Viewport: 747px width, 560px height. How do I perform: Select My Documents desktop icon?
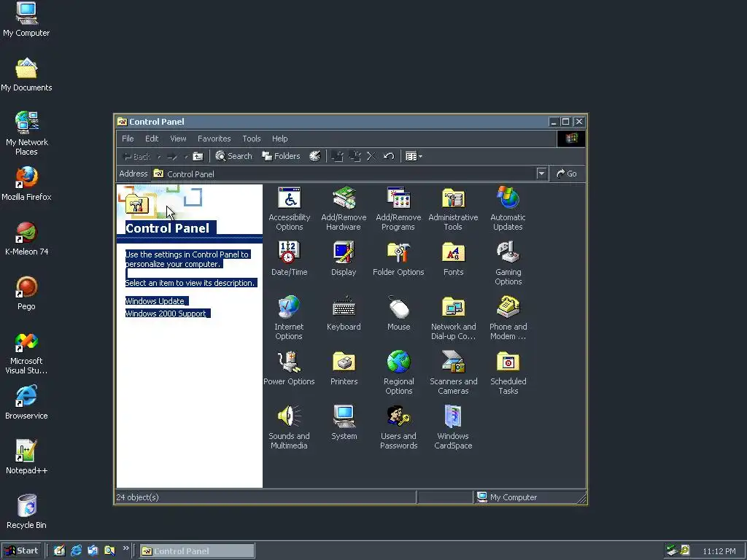[x=26, y=74]
